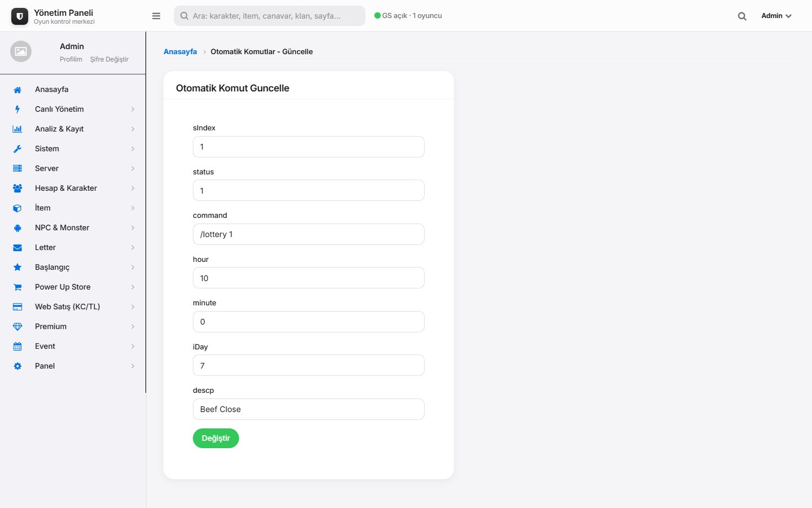Click the Sistem wrench icon
Image resolution: width=812 pixels, height=508 pixels.
tap(17, 149)
